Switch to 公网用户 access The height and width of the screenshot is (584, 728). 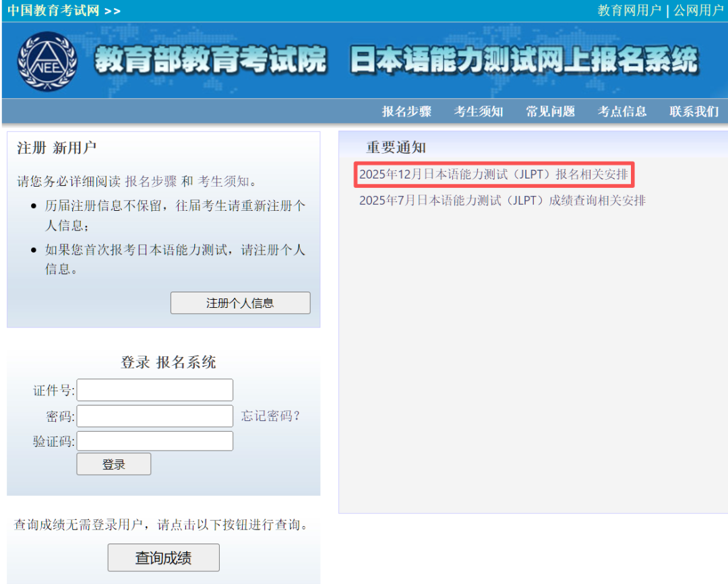pos(699,11)
